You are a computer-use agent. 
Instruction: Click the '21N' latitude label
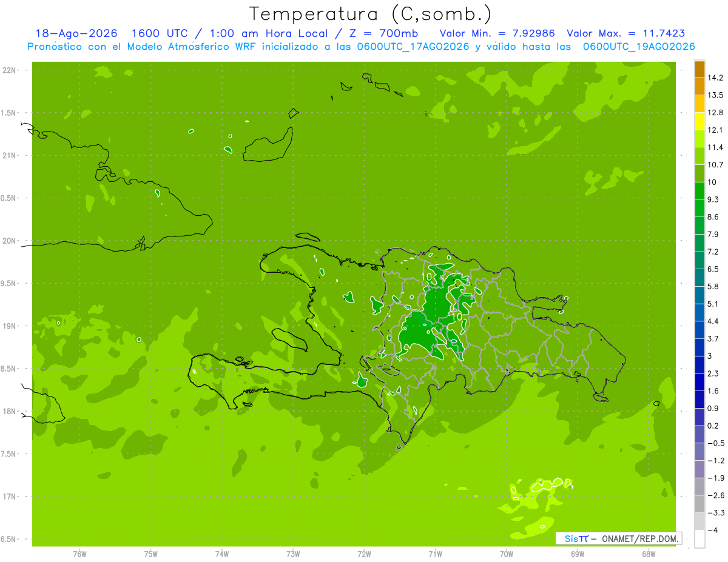(10, 155)
